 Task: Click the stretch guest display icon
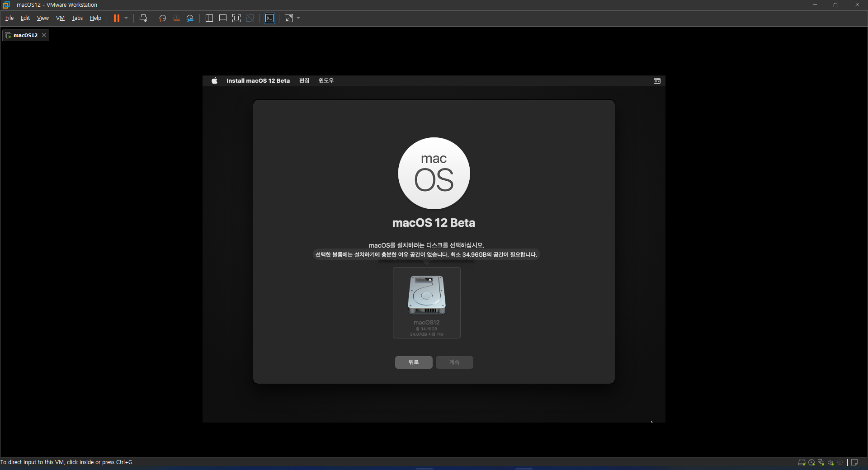pos(289,18)
